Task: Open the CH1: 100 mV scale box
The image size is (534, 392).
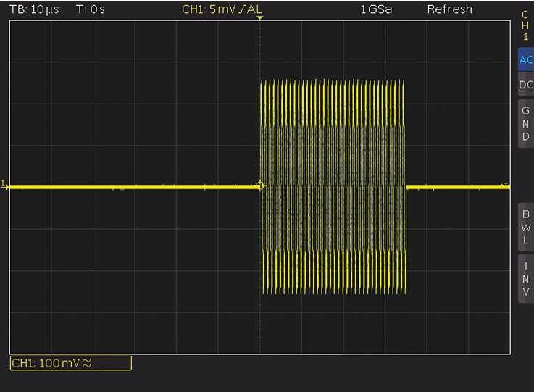Action: pyautogui.click(x=70, y=363)
